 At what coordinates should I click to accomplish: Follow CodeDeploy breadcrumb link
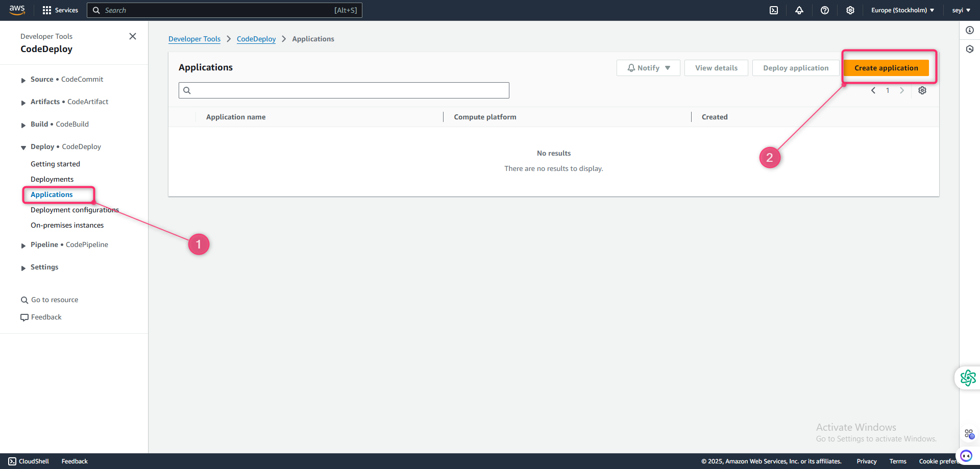click(256, 39)
